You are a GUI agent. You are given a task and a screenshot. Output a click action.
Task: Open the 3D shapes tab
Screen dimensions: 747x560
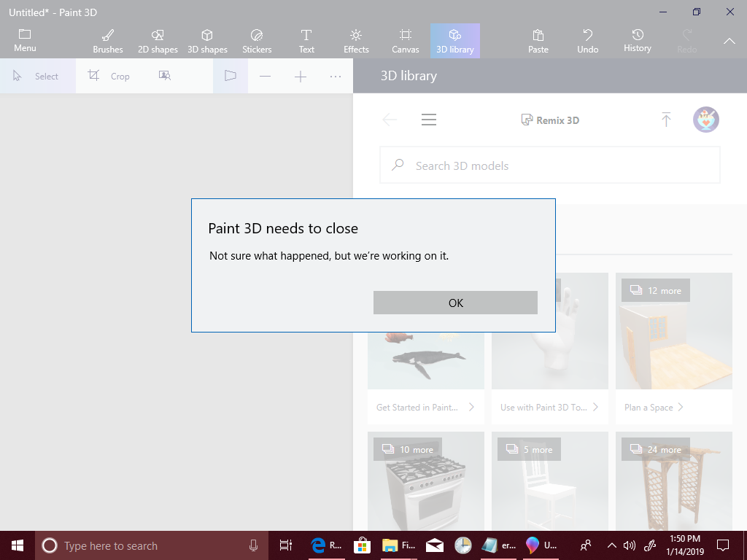click(207, 41)
